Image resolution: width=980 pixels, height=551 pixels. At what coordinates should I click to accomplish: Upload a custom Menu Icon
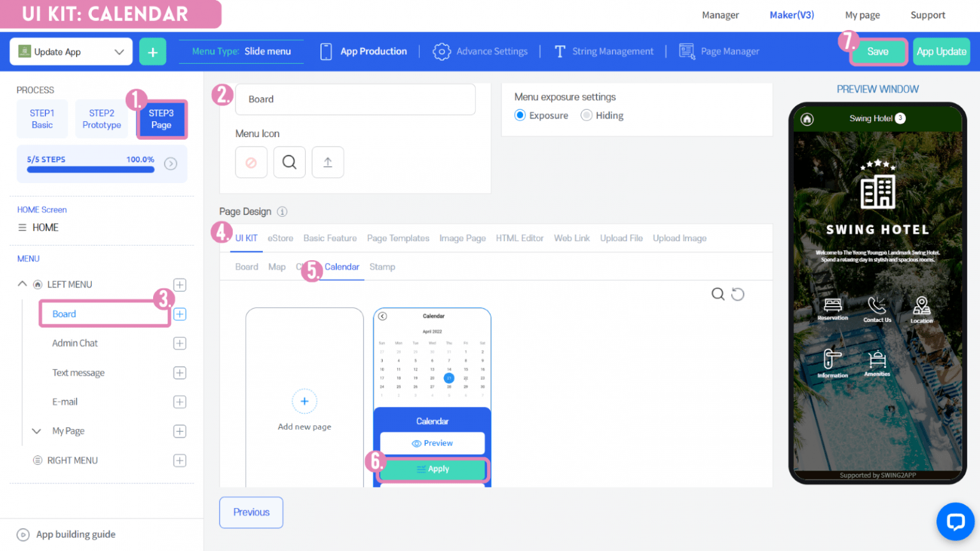tap(327, 162)
